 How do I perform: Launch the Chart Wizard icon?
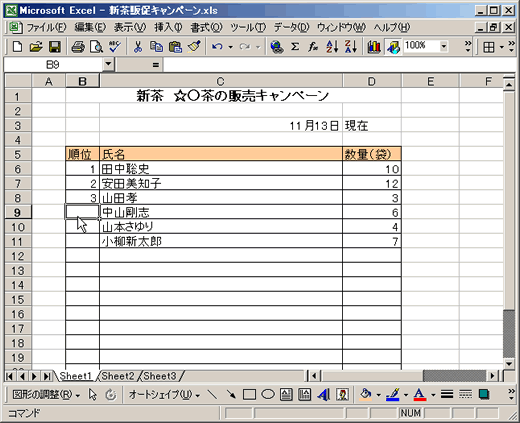click(x=374, y=47)
